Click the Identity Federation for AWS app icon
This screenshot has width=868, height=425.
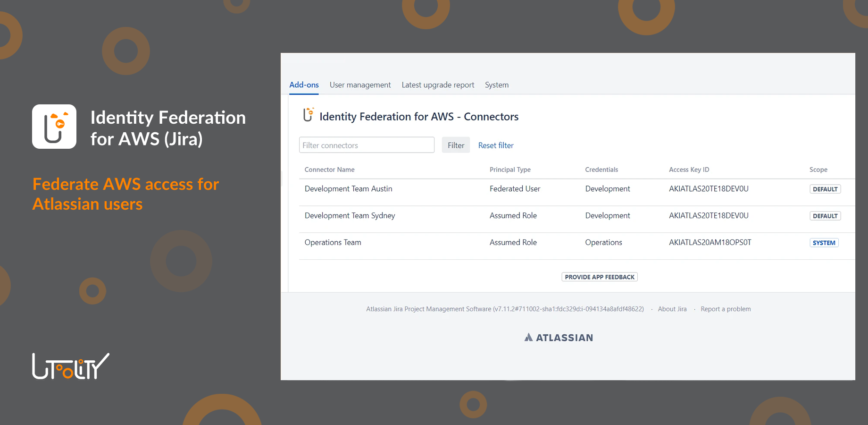pos(54,126)
